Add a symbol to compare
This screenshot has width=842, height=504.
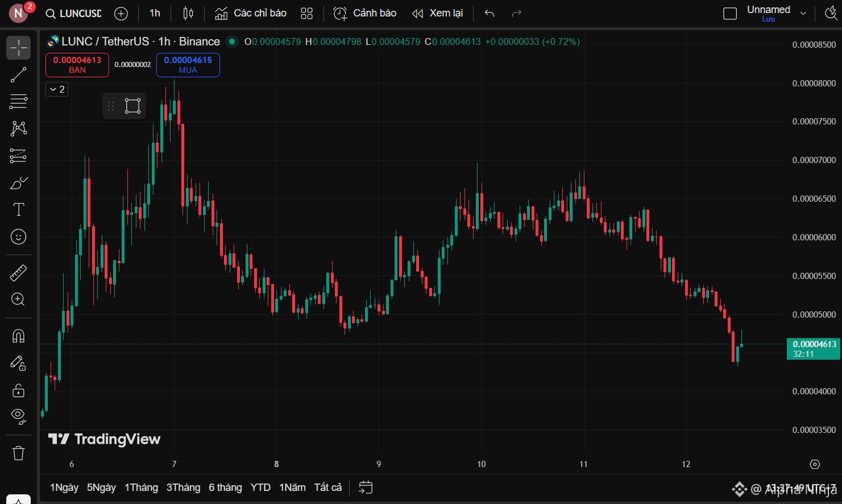(x=121, y=14)
